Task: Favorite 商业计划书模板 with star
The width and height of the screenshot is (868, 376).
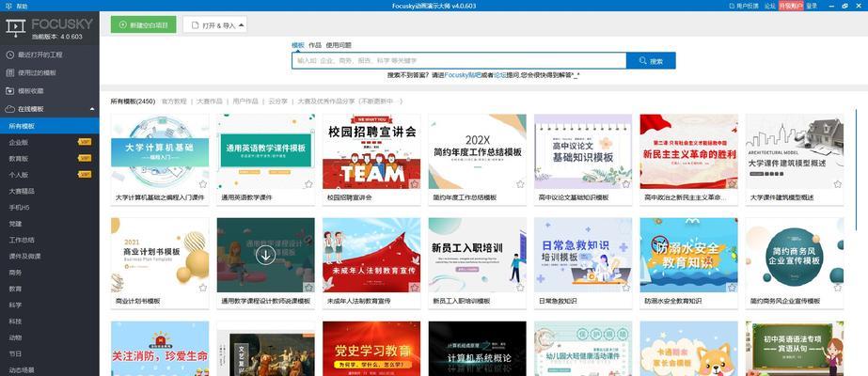Action: [202, 288]
